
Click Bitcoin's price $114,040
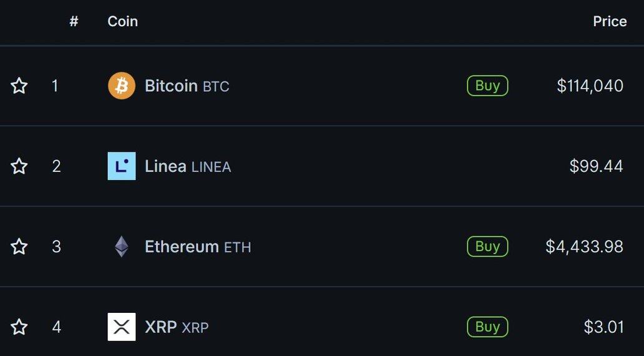[590, 86]
